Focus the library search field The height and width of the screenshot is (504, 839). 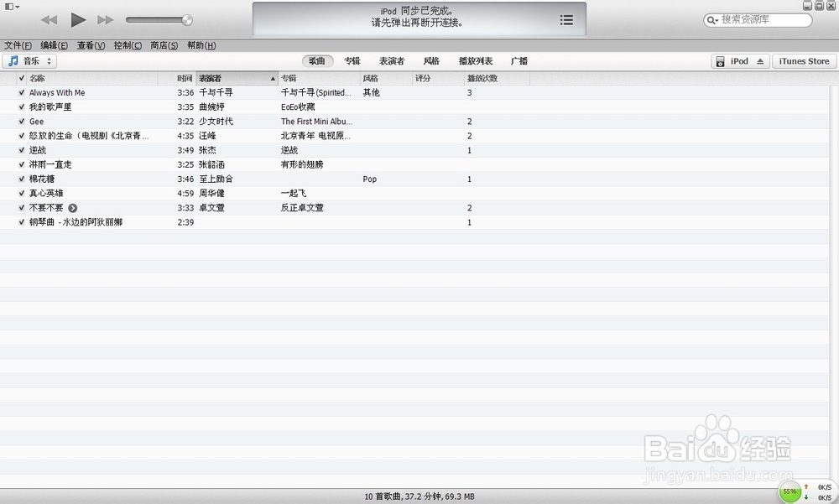758,20
